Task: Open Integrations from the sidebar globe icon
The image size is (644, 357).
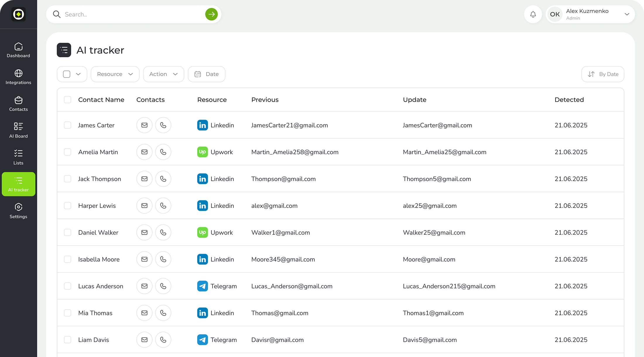Action: (18, 77)
